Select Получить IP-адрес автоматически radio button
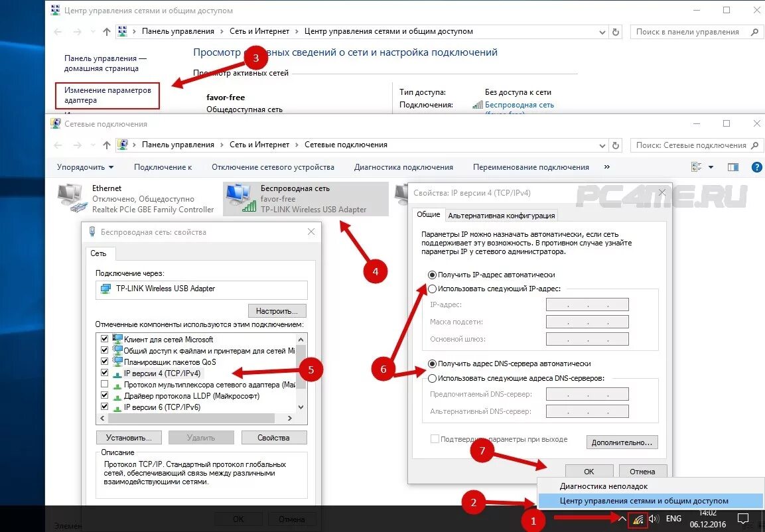The height and width of the screenshot is (532, 765). [432, 275]
